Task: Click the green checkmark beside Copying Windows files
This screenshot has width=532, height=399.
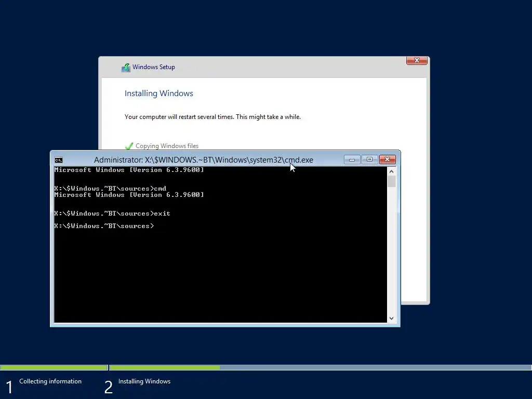Action: (129, 146)
